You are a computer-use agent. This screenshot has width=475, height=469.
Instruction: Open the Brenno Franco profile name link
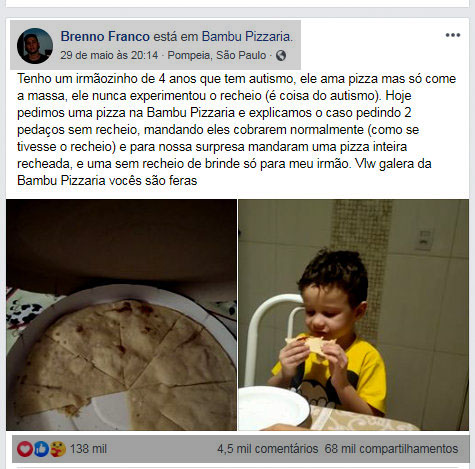click(x=105, y=36)
